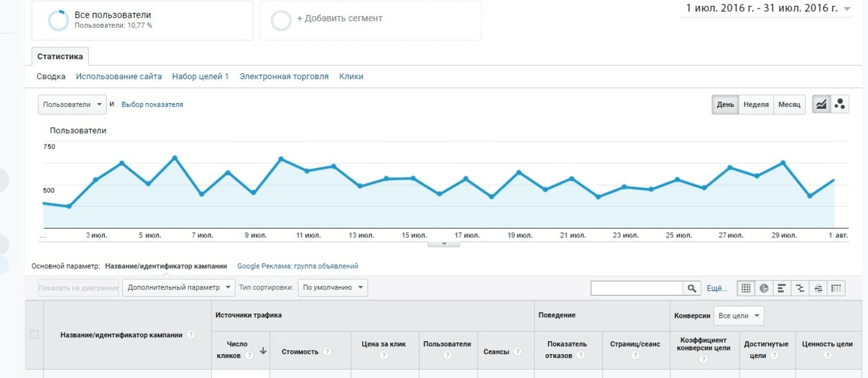Switch to the line chart type icon
The image size is (868, 378).
coord(821,104)
